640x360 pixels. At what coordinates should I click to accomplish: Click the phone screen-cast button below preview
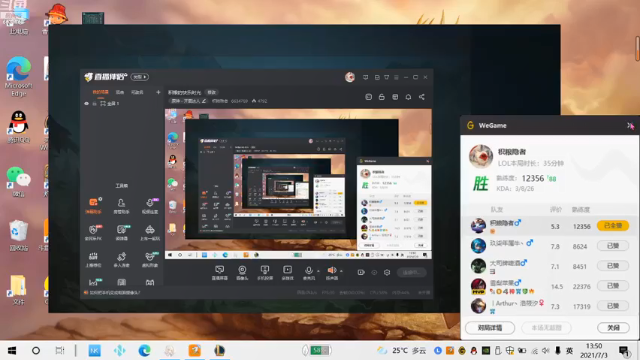pos(265,272)
